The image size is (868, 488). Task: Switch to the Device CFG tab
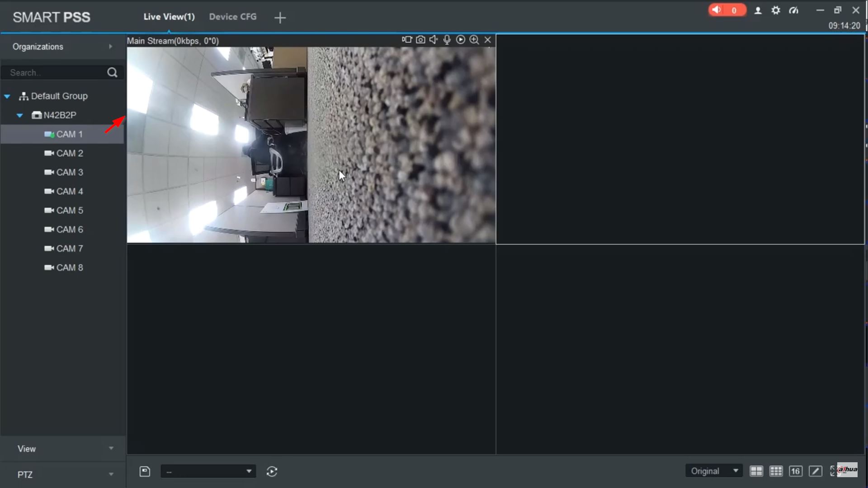tap(232, 17)
